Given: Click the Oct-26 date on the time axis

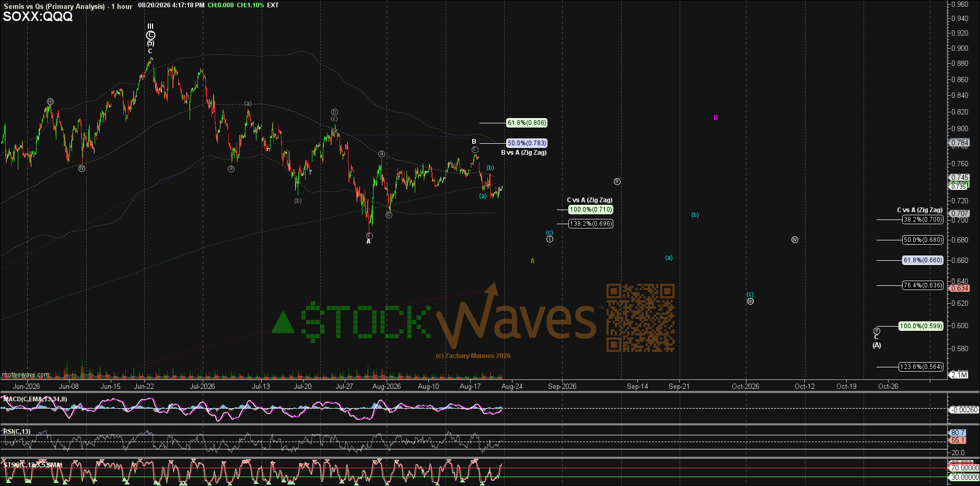Looking at the screenshot, I should click(888, 387).
